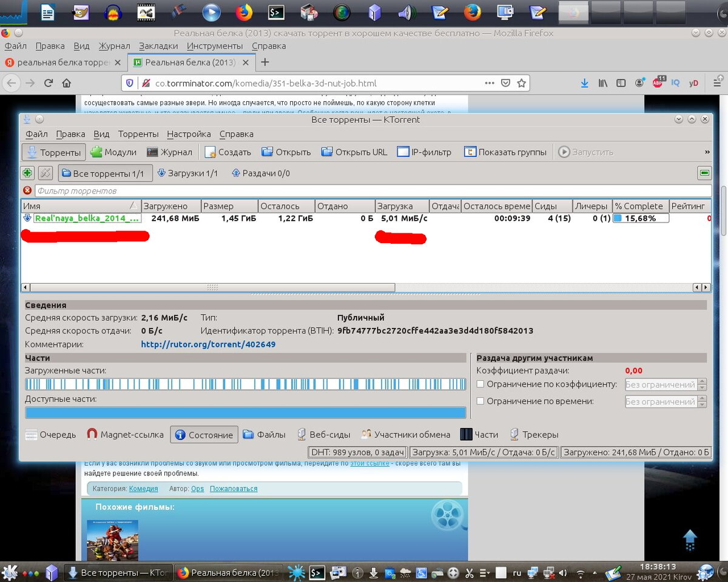Sort by the Сиды column header
The image size is (728, 582).
(x=553, y=206)
